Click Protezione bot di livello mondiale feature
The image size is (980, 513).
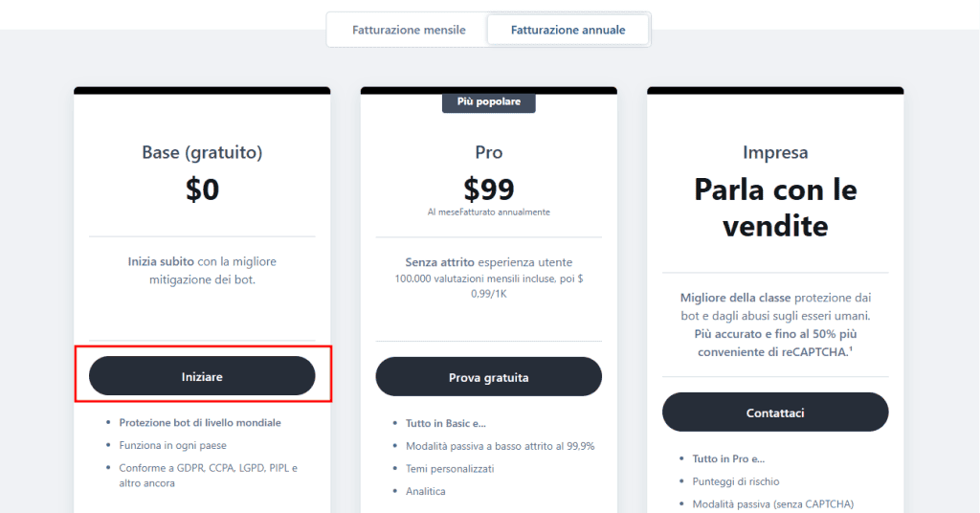pos(200,422)
